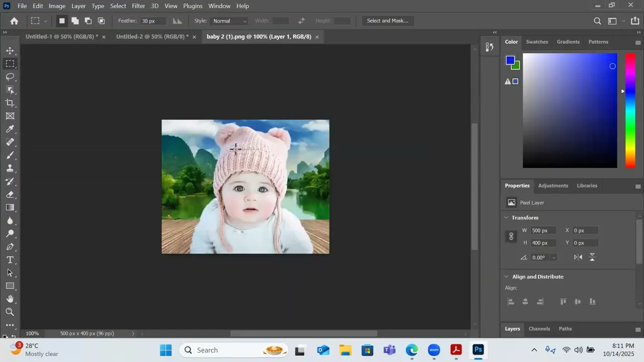Switch to the Swatches tab
Screen dimensions: 644x362
coord(537,42)
